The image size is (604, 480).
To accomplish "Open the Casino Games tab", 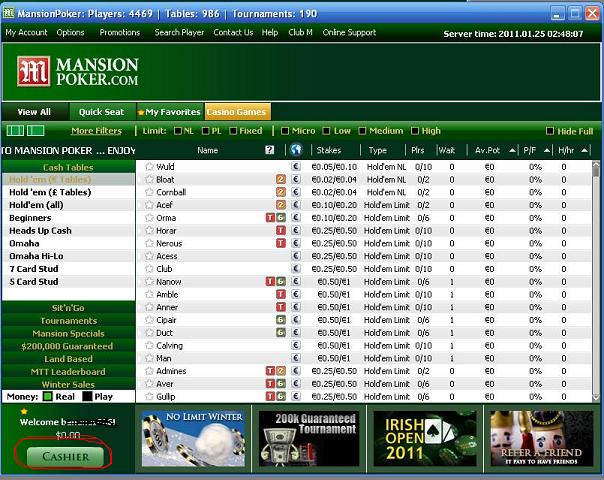I will coord(237,112).
